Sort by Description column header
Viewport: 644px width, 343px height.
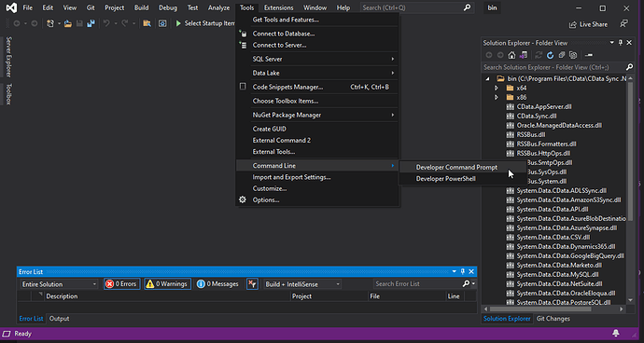point(166,296)
